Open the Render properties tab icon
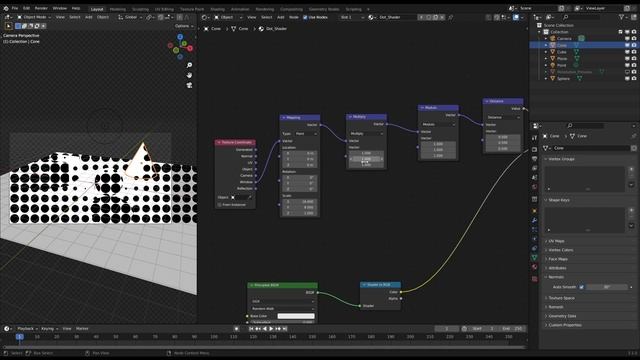 pos(535,149)
